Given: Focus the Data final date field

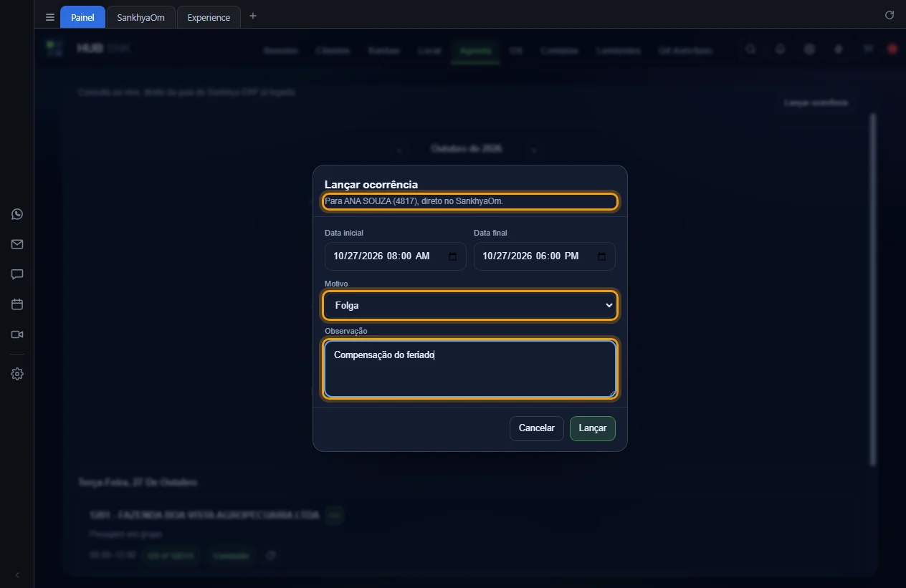Looking at the screenshot, I should point(545,256).
